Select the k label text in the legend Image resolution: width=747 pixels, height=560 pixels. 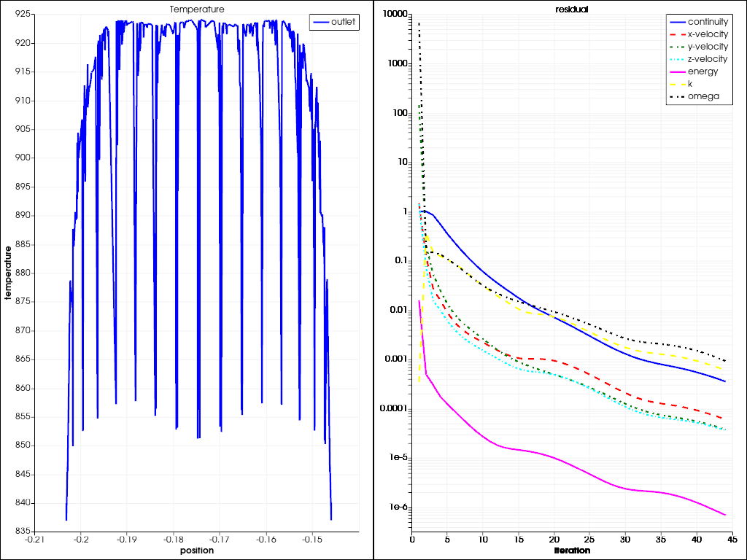[x=692, y=83]
